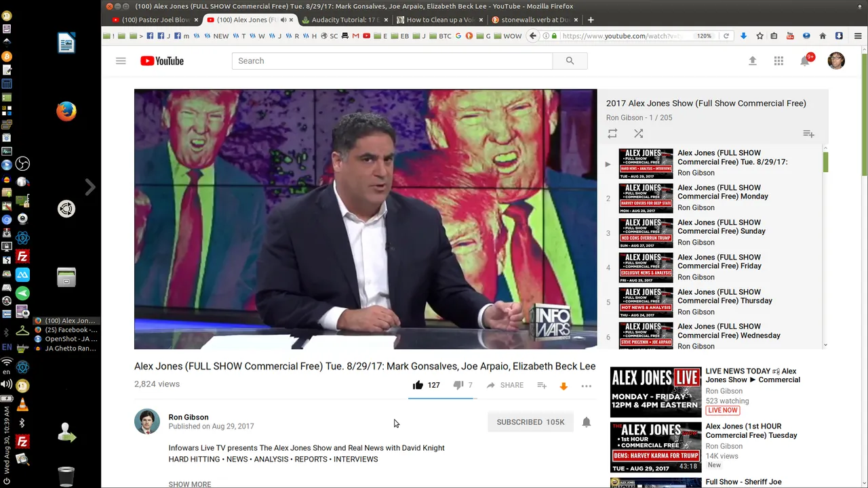Play playlist item 4, the Friday show

point(712,267)
